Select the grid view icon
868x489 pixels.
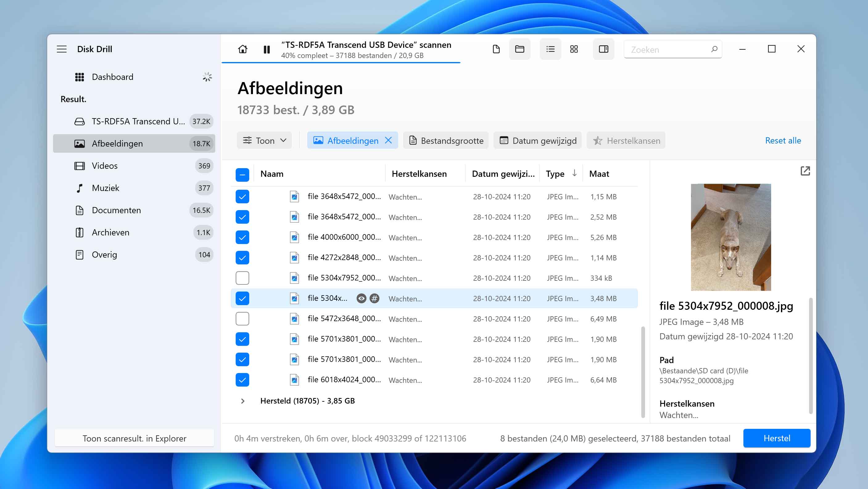point(574,49)
